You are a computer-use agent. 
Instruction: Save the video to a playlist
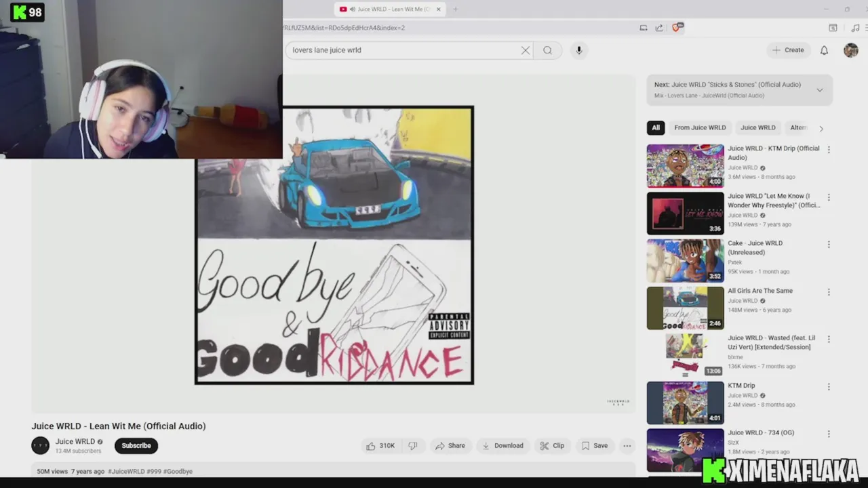(x=594, y=446)
